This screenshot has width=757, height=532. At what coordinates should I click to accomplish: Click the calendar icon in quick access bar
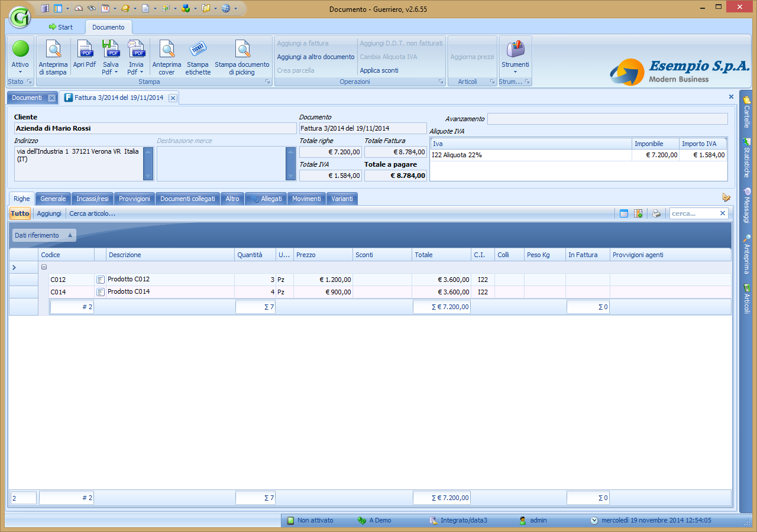[105, 8]
